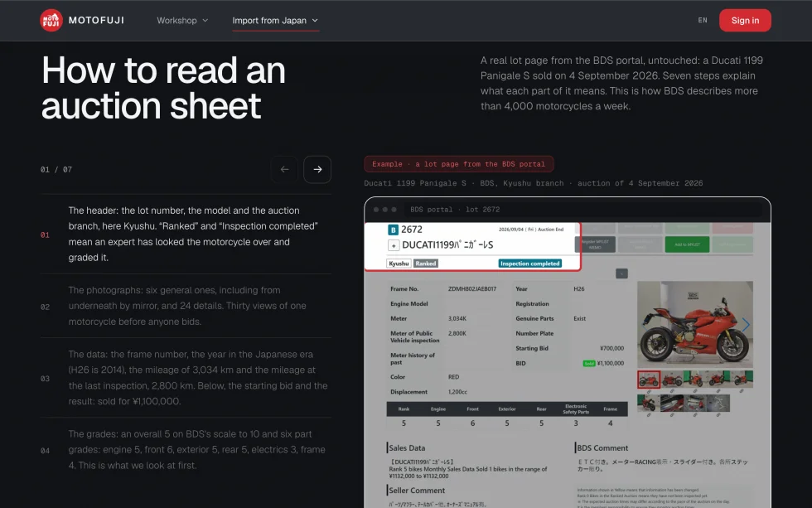Click the Front grade value 6
The height and width of the screenshot is (508, 812).
(472, 423)
